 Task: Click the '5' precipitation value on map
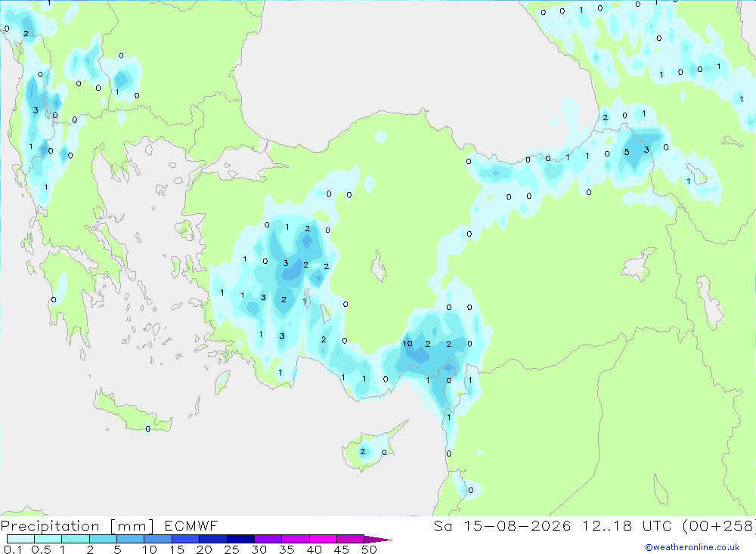tap(627, 152)
